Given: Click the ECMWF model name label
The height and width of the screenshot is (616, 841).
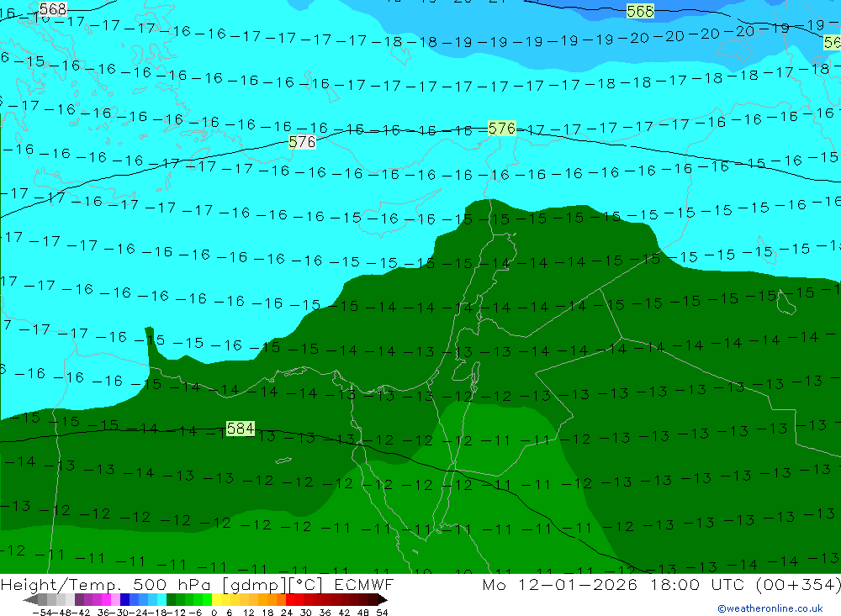Looking at the screenshot, I should coord(363,584).
